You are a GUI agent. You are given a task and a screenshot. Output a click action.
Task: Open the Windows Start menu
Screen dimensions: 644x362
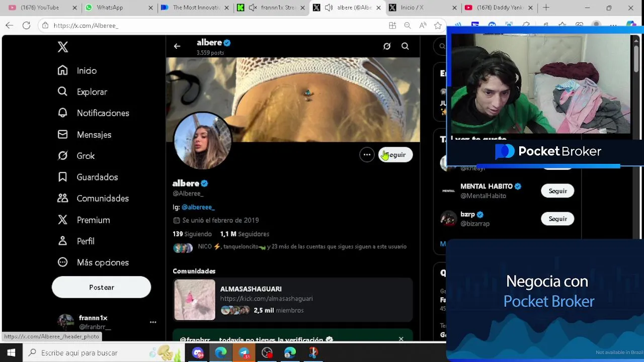(11, 353)
